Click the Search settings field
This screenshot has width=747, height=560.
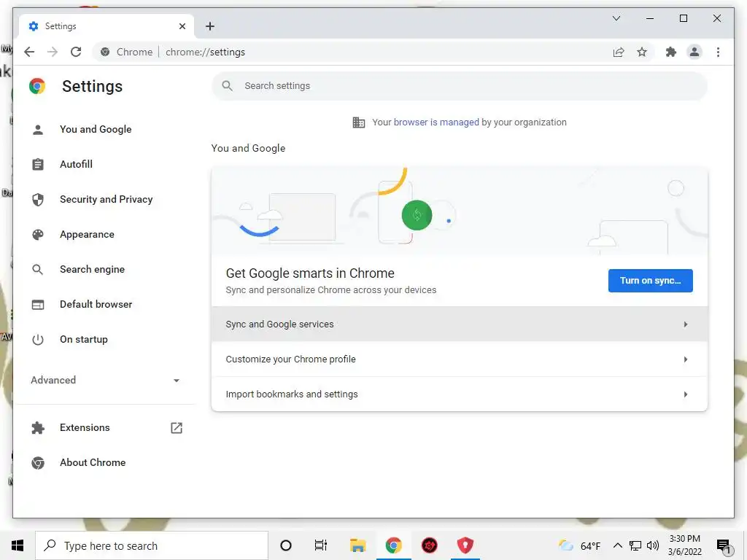click(460, 86)
